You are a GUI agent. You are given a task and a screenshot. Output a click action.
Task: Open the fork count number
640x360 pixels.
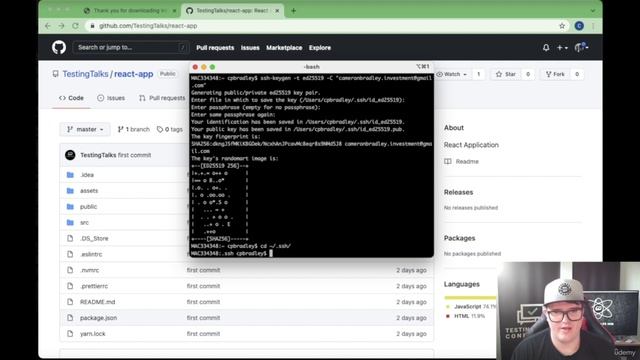pos(577,74)
